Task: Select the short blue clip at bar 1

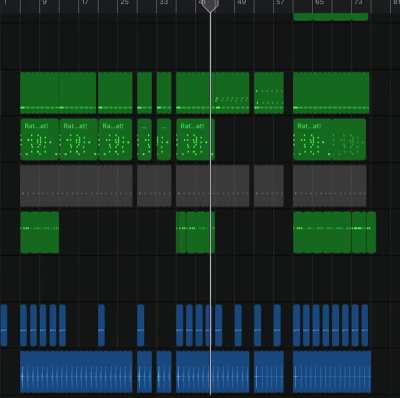Action: pos(4,325)
